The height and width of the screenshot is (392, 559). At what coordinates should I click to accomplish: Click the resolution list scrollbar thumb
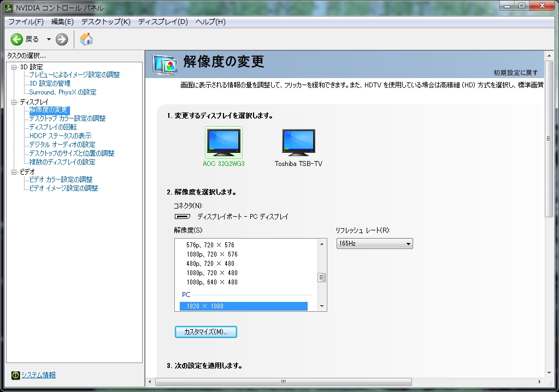321,277
